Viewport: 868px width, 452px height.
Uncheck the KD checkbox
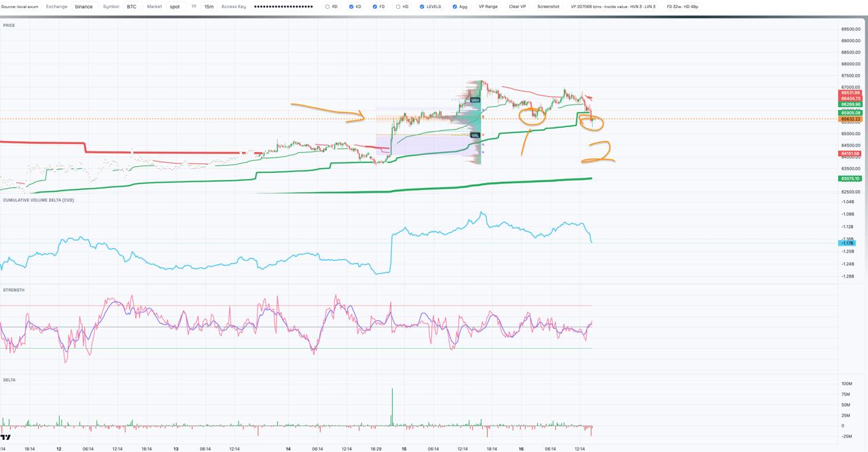click(x=351, y=7)
